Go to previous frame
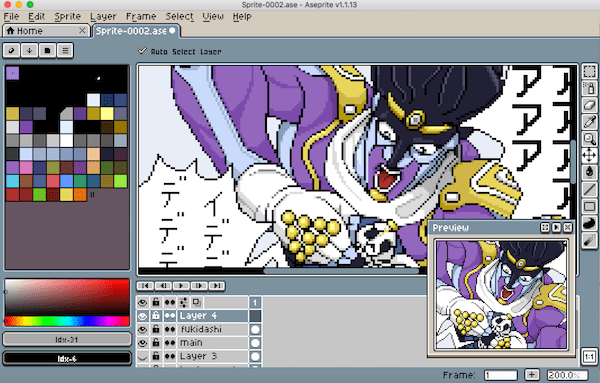This screenshot has width=600, height=383. 163,286
